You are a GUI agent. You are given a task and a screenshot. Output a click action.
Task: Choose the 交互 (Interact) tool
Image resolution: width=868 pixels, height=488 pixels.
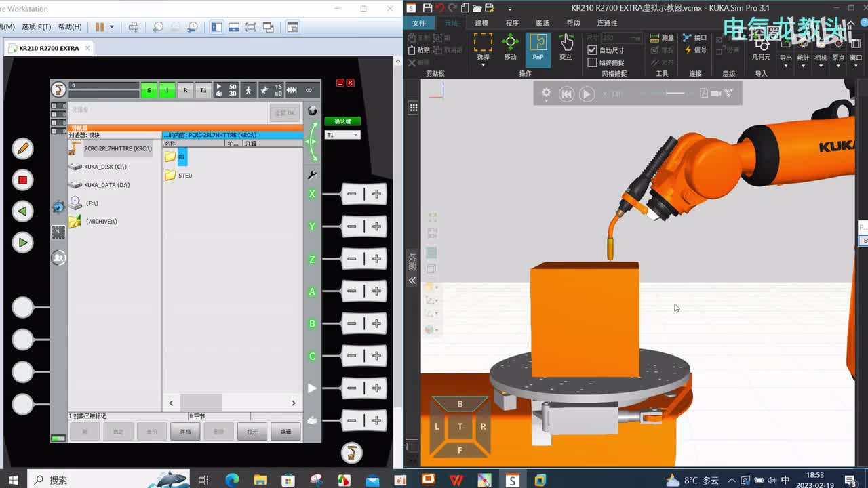pyautogui.click(x=566, y=47)
